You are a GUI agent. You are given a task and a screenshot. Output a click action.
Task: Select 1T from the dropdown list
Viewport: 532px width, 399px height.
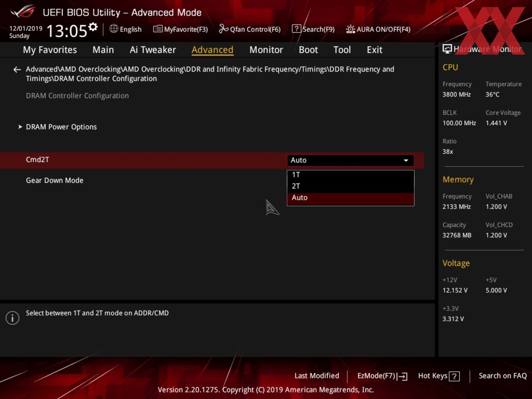click(x=350, y=175)
